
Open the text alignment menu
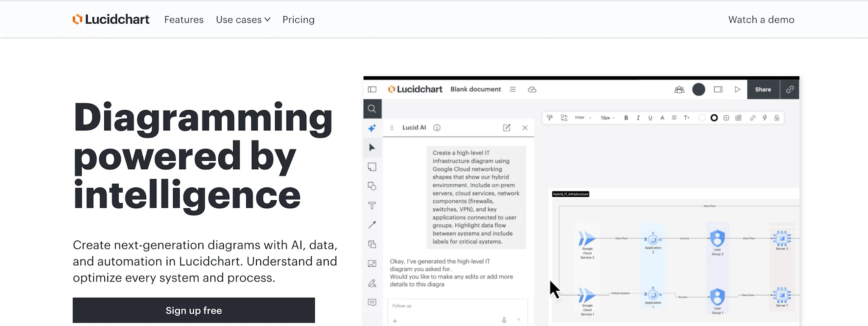tap(674, 118)
